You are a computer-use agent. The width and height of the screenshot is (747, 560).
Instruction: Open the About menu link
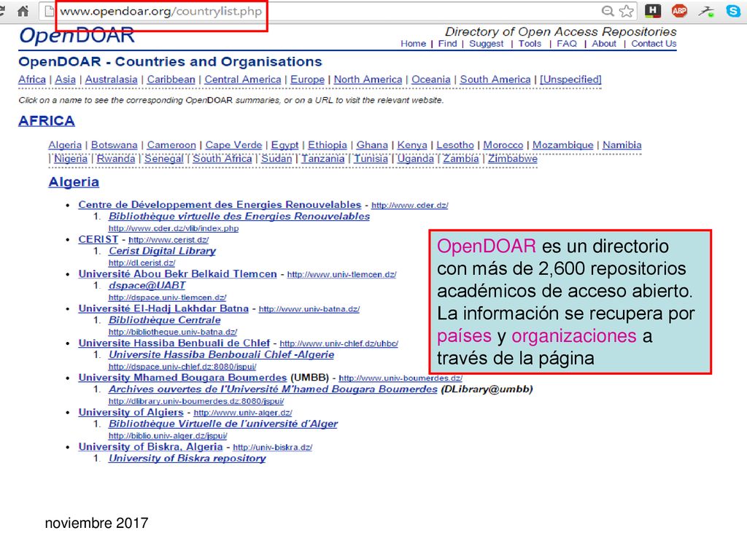(603, 44)
